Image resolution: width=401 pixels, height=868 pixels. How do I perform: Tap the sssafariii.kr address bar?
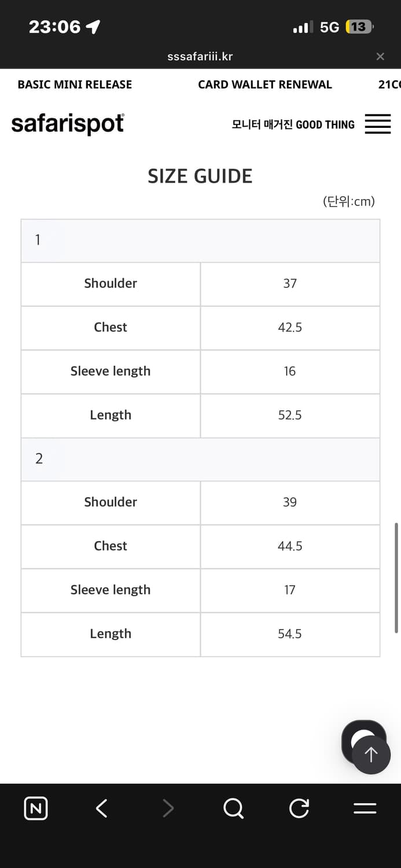(200, 56)
